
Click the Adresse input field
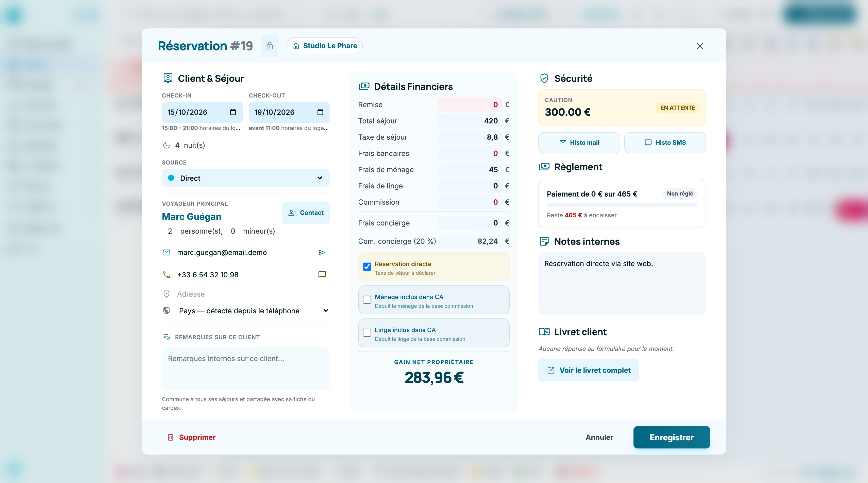point(253,294)
